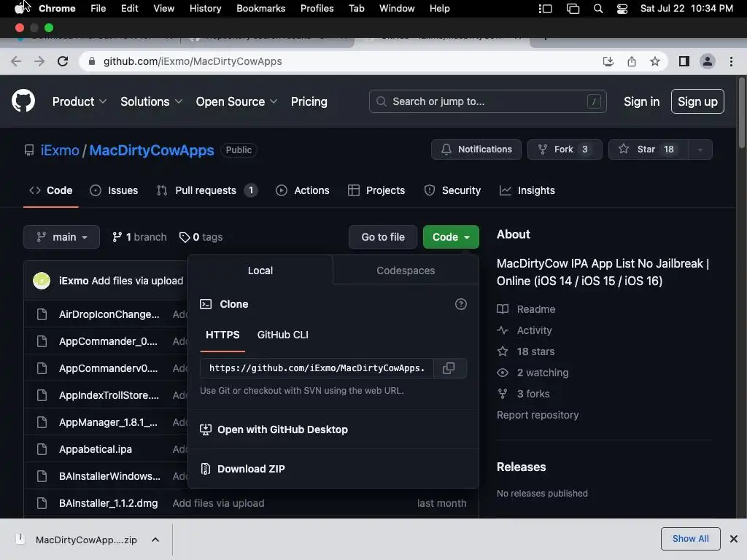Fork the MacDirtyCowApps repository
This screenshot has width=747, height=560.
pyautogui.click(x=565, y=149)
